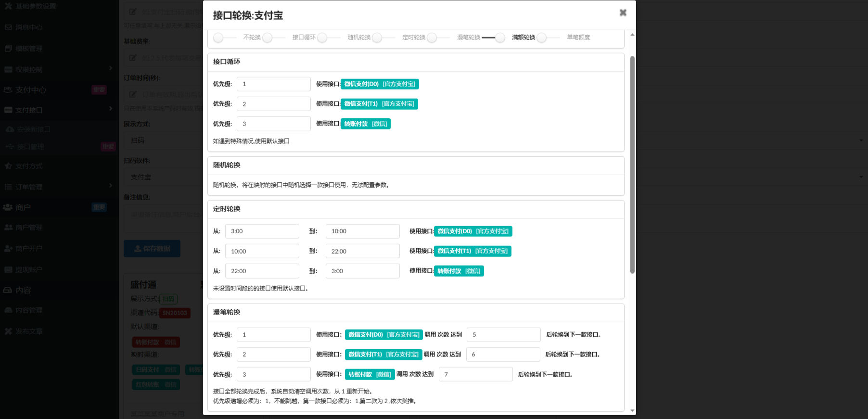Click the 消息中心 envelope icon
Image resolution: width=868 pixels, height=419 pixels.
(x=8, y=27)
